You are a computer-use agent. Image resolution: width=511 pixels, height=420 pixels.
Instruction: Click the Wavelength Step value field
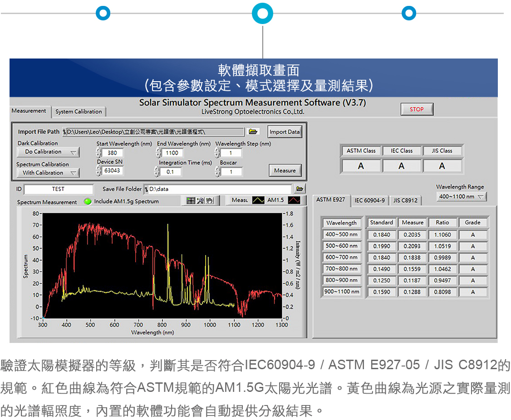point(231,153)
